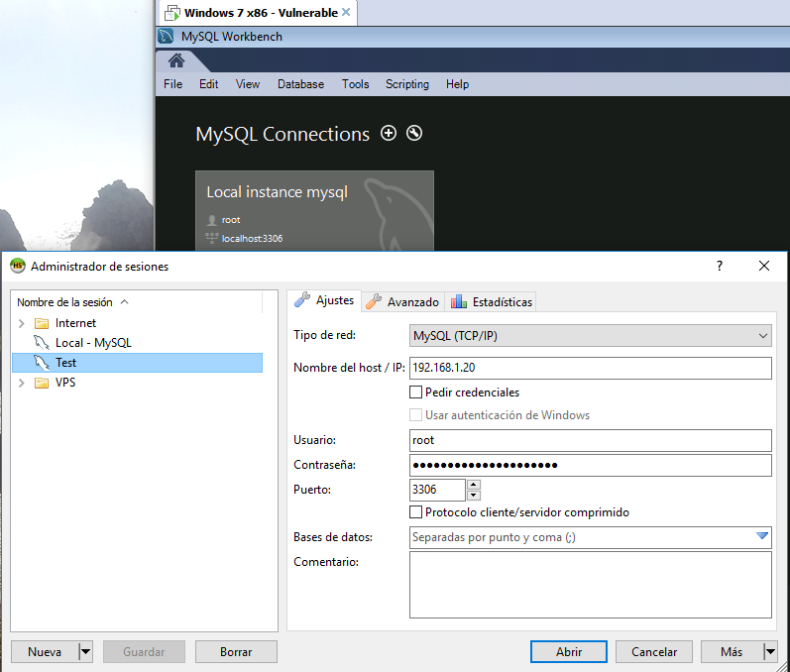Image resolution: width=790 pixels, height=672 pixels.
Task: Open the Edit menu in MySQL Workbench
Action: pyautogui.click(x=208, y=84)
